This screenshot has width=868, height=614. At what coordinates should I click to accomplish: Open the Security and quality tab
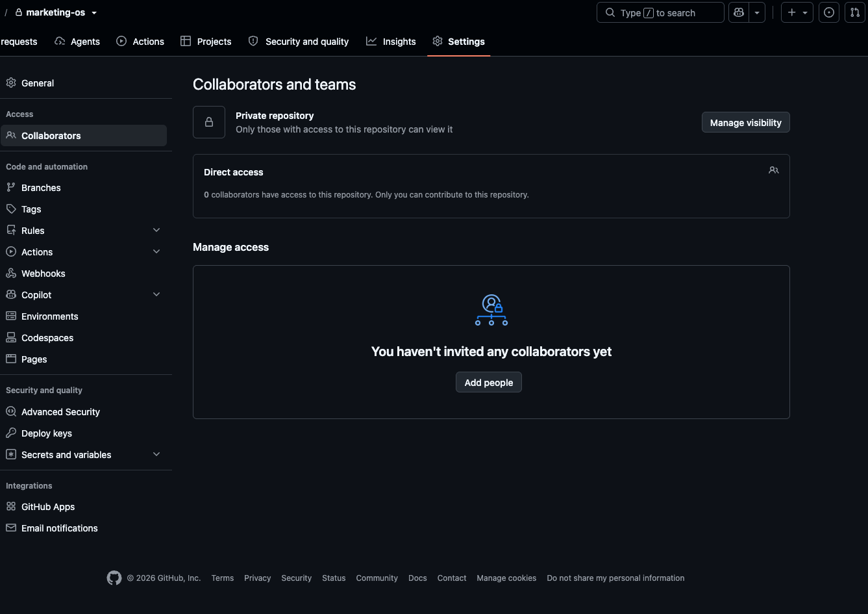(x=299, y=42)
